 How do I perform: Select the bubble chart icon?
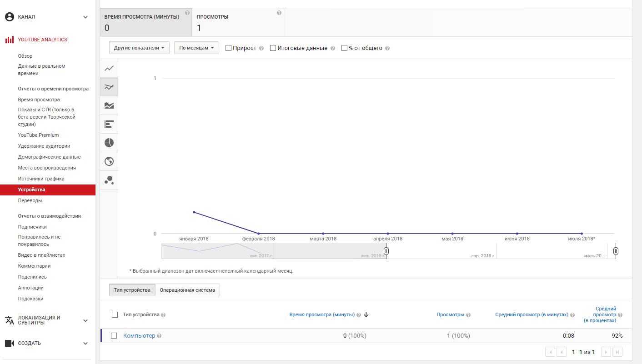(x=109, y=180)
